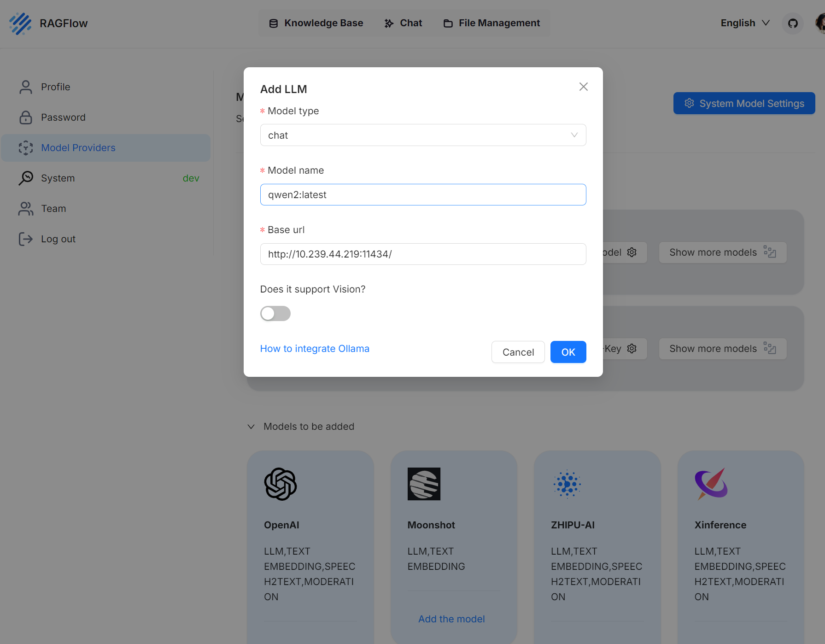Click the Model name input field
This screenshot has width=825, height=644.
pos(423,194)
